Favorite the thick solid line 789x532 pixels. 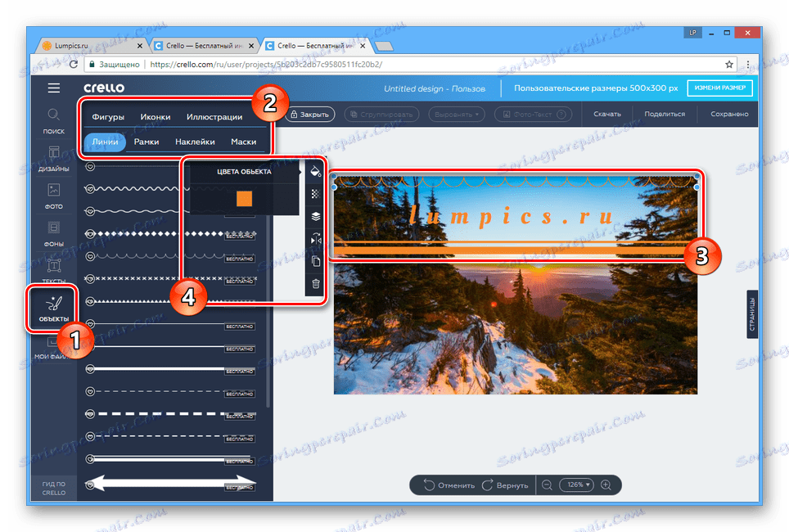(x=90, y=369)
